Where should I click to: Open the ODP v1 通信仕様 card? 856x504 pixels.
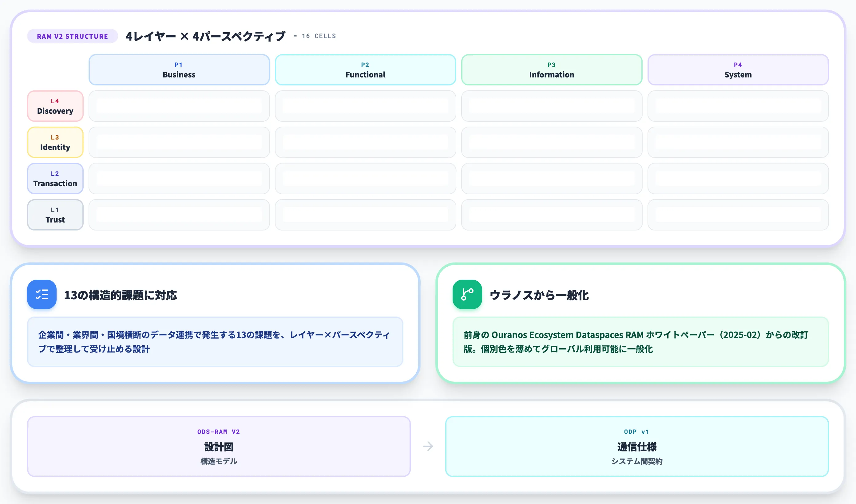click(x=637, y=446)
